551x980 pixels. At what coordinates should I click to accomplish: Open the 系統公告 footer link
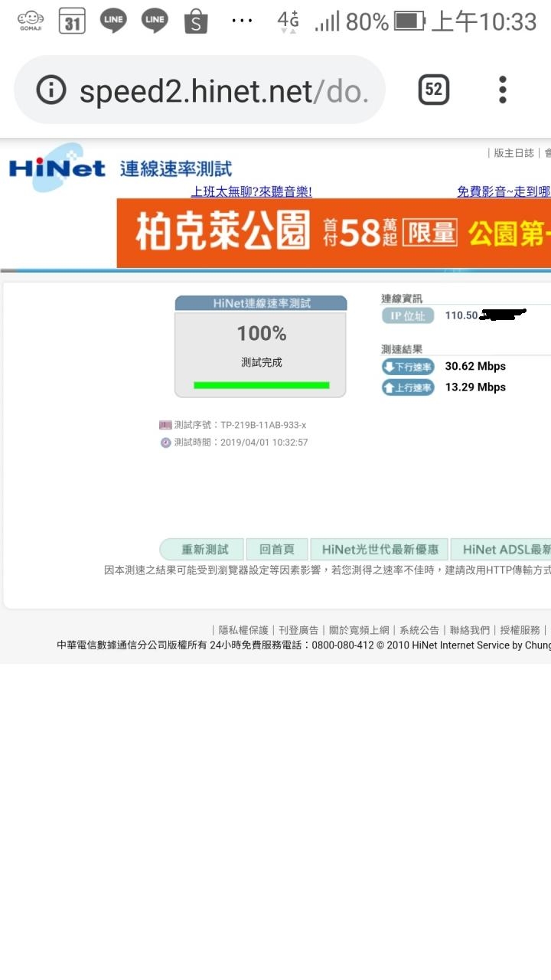coord(419,630)
